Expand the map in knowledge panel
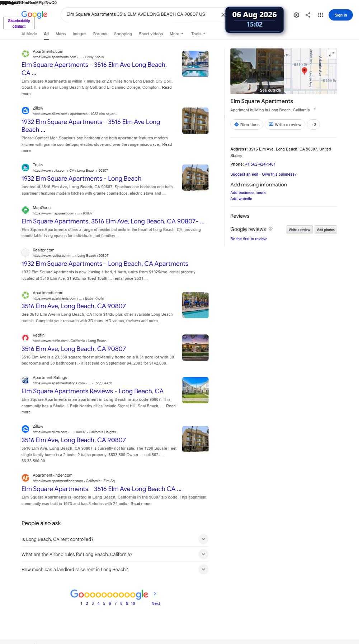Viewport: 363px width, 644px height. point(331,54)
